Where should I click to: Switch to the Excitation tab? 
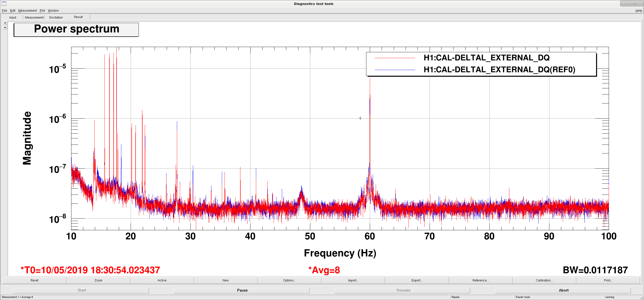click(56, 17)
